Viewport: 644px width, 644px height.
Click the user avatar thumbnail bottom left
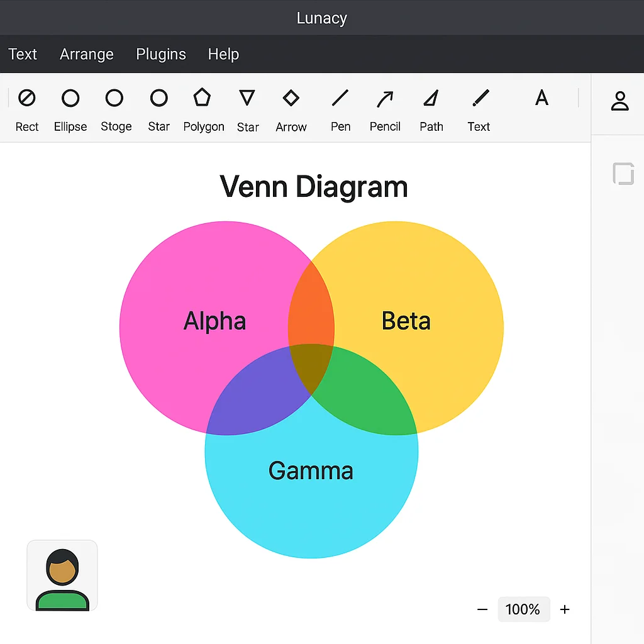coord(62,575)
